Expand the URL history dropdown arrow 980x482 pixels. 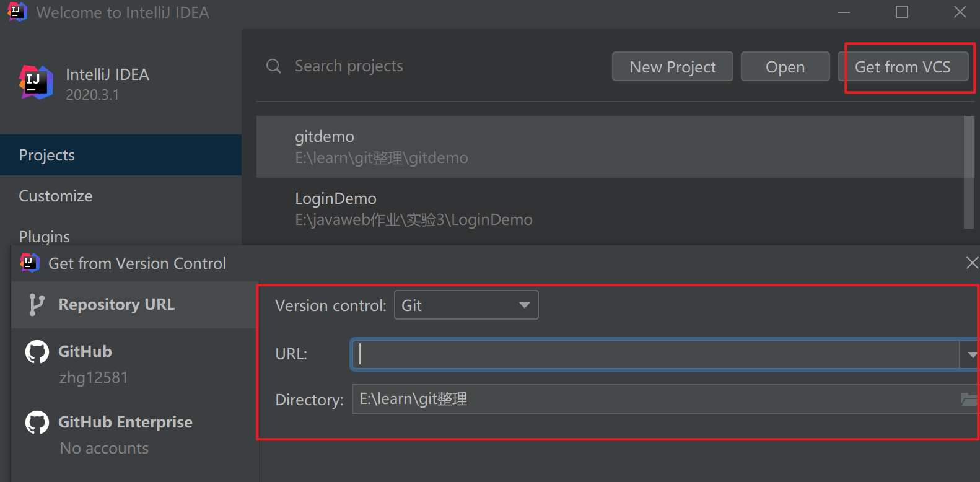pyautogui.click(x=971, y=354)
